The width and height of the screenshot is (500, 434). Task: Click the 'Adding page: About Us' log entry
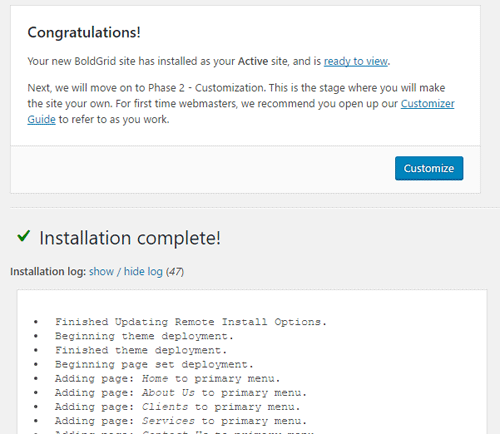pyautogui.click(x=181, y=393)
